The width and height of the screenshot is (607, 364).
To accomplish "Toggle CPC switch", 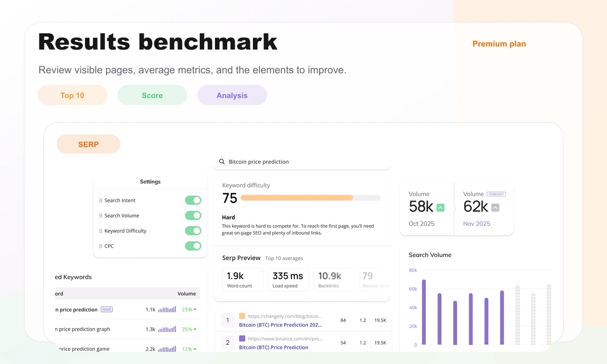I will [193, 246].
